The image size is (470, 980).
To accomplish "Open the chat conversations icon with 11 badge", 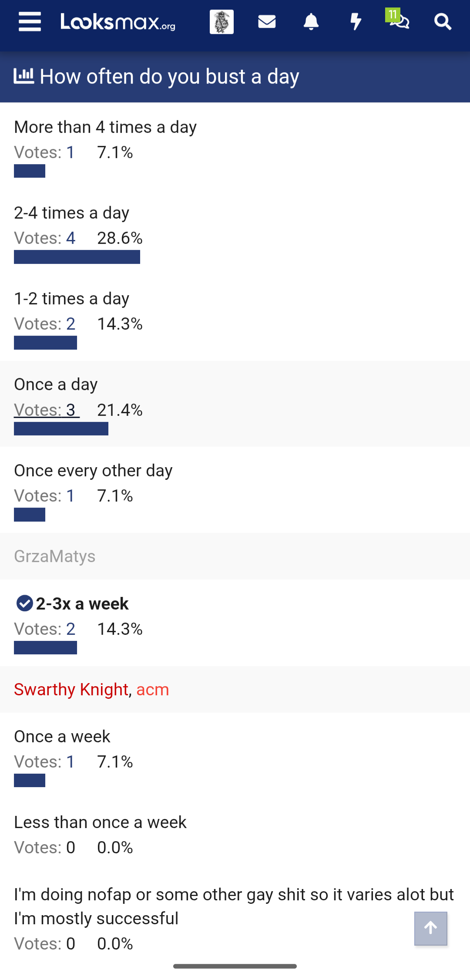I will [x=397, y=20].
